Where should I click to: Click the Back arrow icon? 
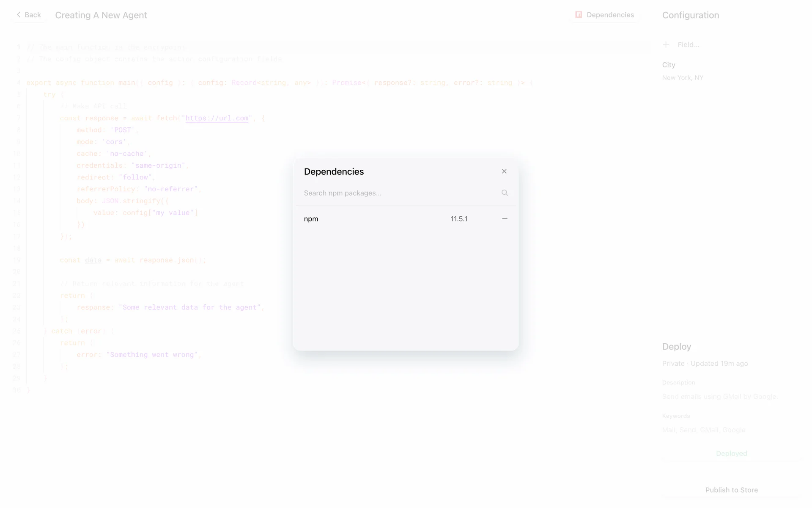(x=19, y=15)
